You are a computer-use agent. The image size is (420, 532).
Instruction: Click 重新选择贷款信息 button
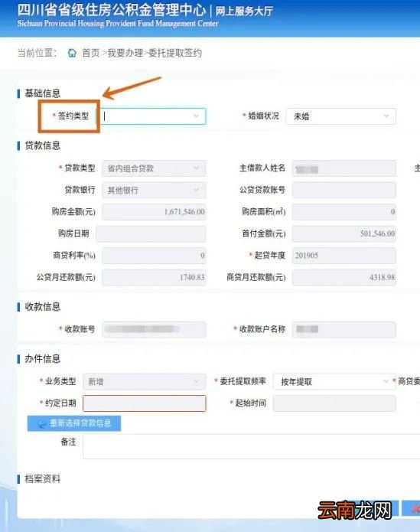pos(74,423)
